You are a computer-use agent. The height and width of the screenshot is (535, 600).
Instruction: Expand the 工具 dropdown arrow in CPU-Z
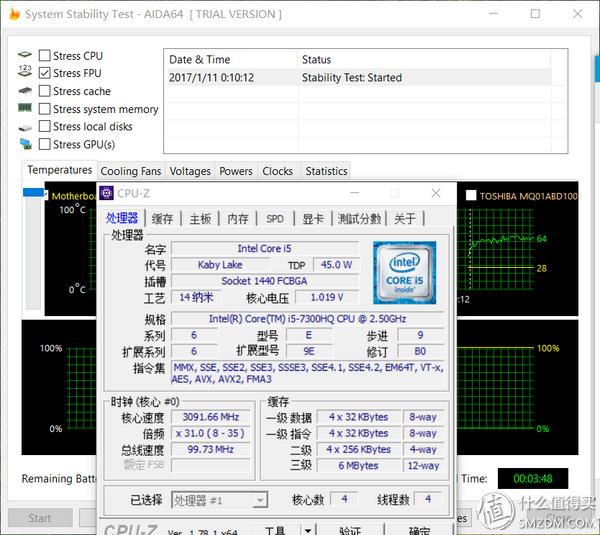308,531
